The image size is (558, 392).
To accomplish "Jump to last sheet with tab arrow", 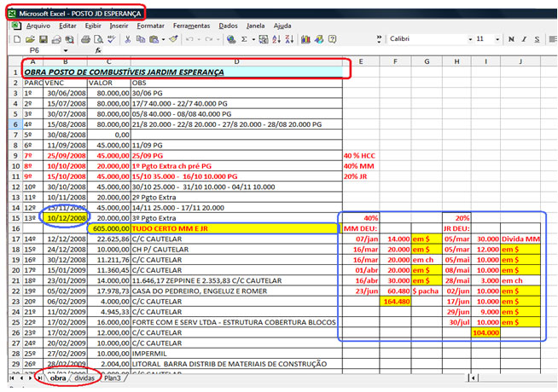I will click(40, 378).
